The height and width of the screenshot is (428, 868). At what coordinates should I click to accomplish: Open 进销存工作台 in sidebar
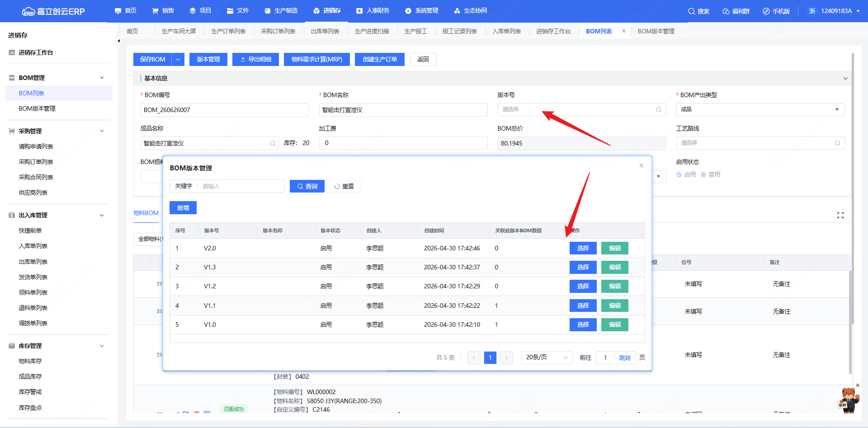[36, 52]
